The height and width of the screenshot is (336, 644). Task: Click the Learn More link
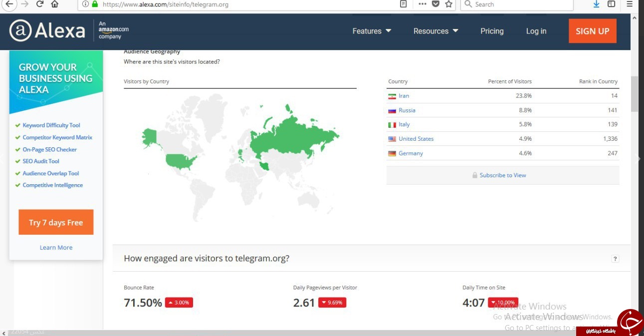pyautogui.click(x=56, y=248)
